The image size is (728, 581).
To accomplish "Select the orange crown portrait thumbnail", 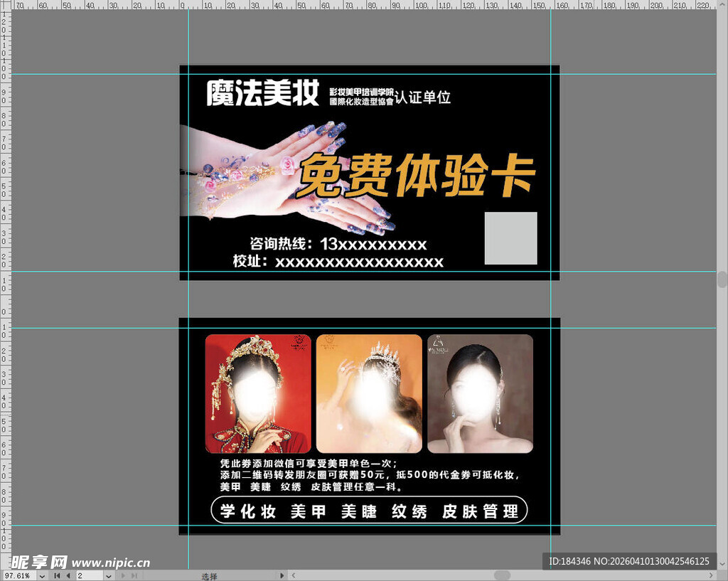I will coord(369,393).
